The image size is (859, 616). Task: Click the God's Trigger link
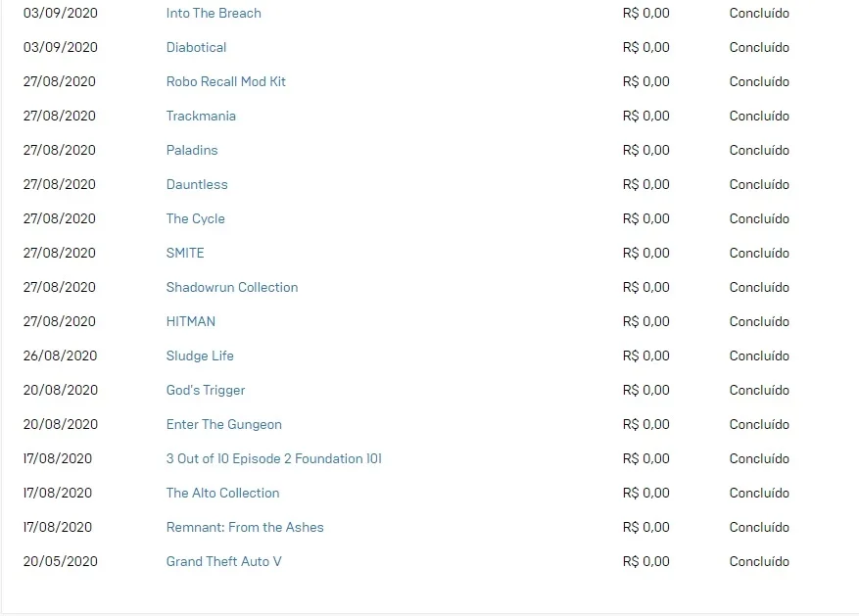(206, 391)
